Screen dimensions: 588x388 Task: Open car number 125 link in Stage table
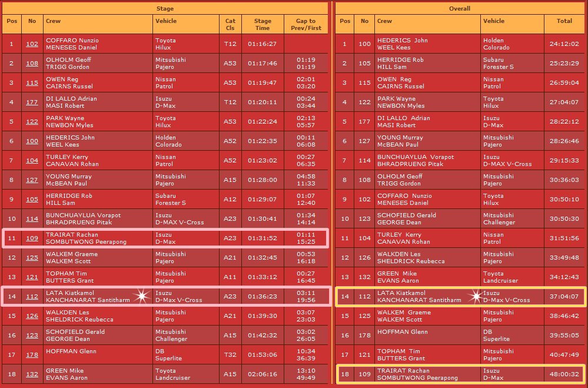(x=32, y=258)
